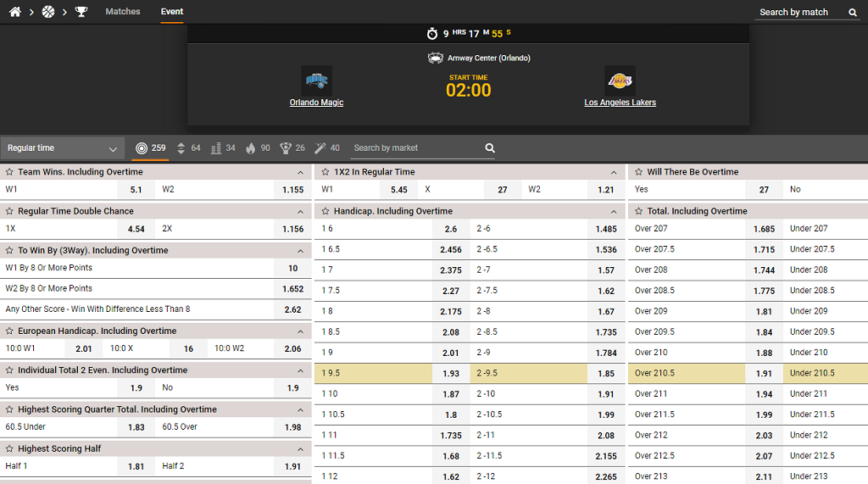Pick handicap 2 -12 at 2.265
The height and width of the screenshot is (484, 868).
click(x=606, y=476)
